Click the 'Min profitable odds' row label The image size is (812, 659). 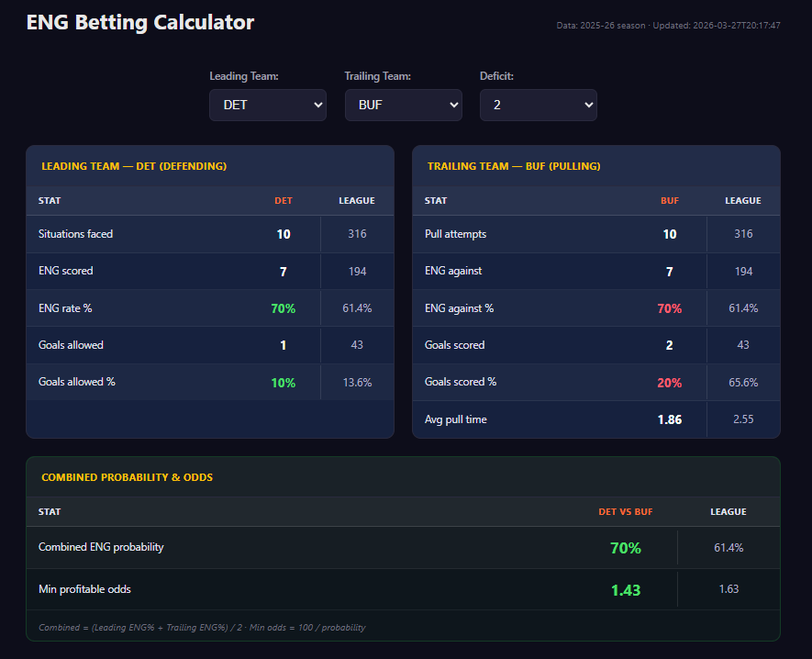84,589
